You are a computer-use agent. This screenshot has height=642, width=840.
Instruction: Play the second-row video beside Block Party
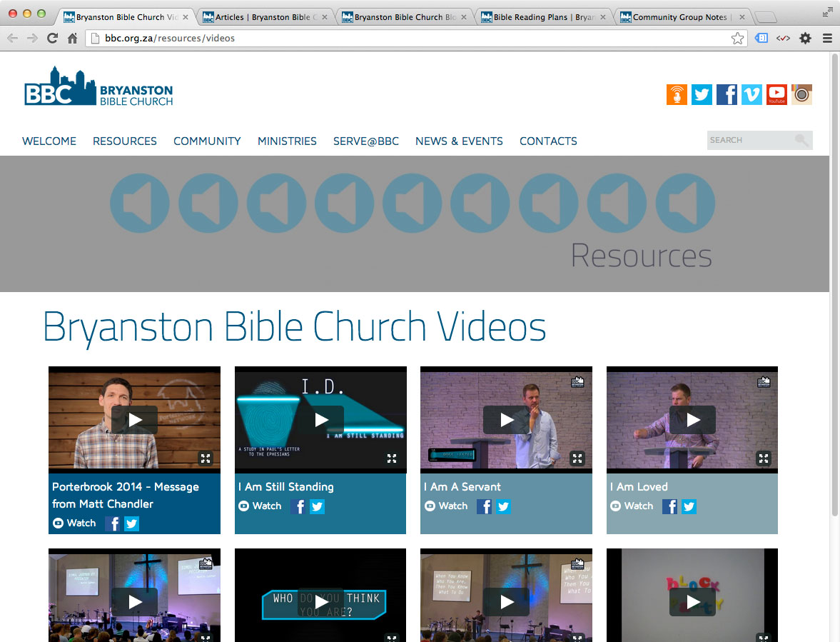[506, 602]
